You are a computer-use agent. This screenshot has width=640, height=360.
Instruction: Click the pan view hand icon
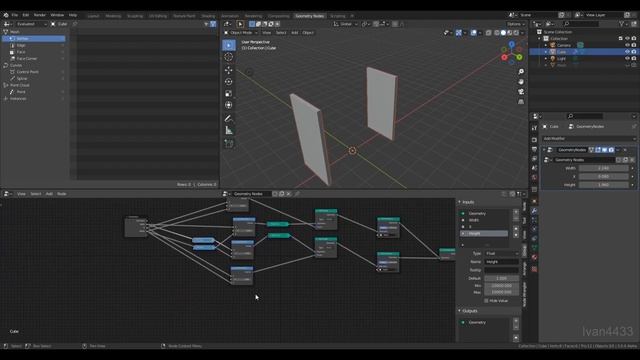click(521, 82)
